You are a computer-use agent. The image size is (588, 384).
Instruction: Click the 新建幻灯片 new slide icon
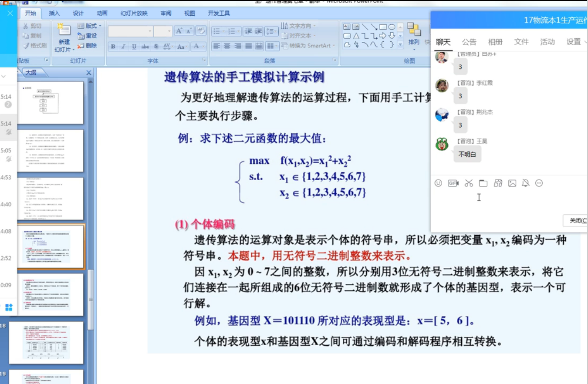[64, 31]
